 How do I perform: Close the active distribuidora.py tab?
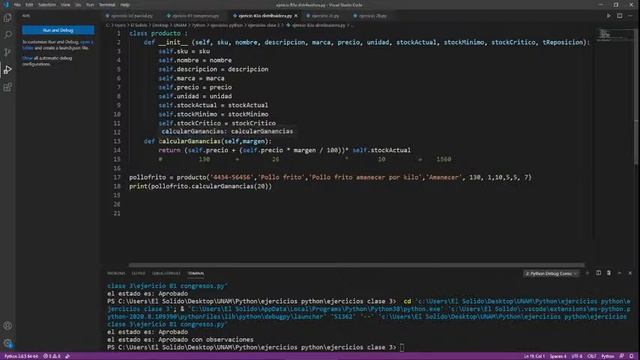pos(296,16)
